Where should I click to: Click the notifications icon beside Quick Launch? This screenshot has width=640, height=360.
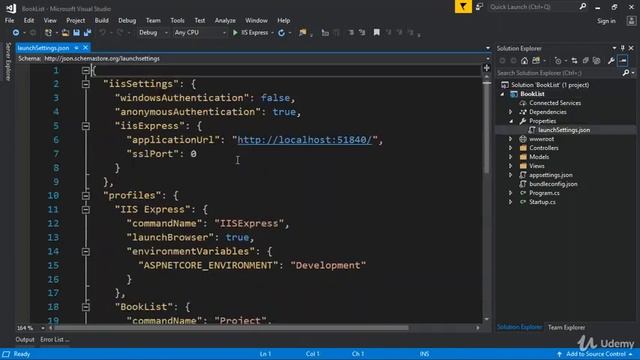(x=479, y=7)
